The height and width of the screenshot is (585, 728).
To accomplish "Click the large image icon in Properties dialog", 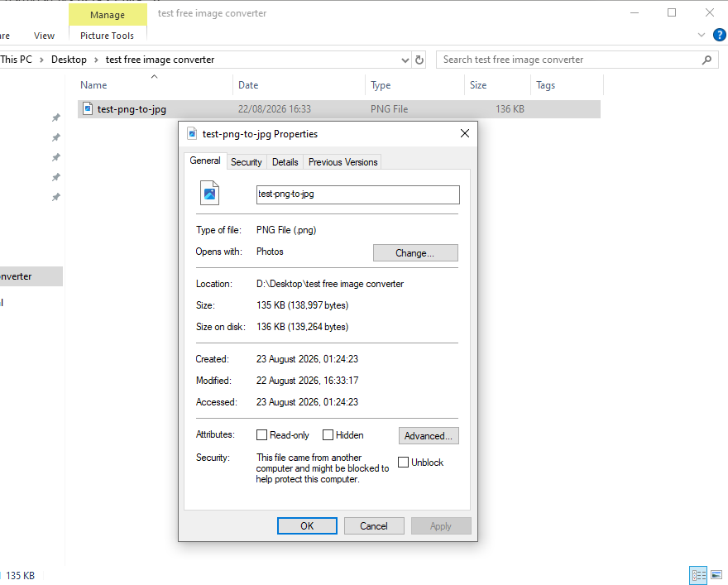I will (209, 193).
